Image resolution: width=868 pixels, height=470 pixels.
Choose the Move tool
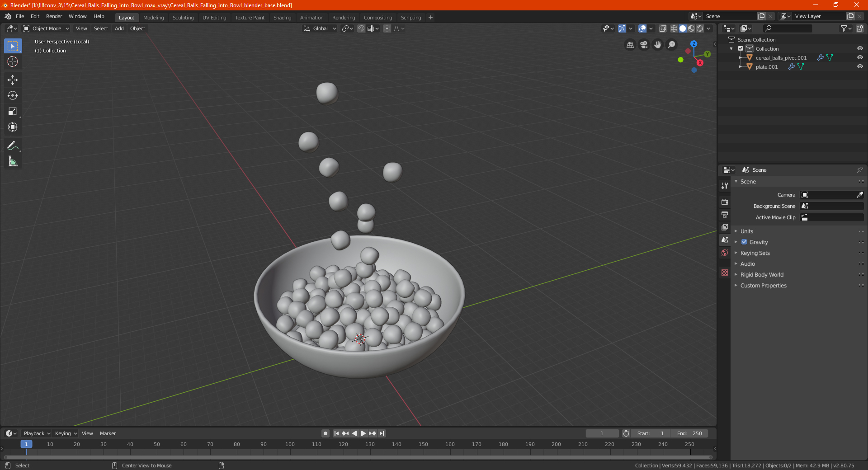pos(13,80)
